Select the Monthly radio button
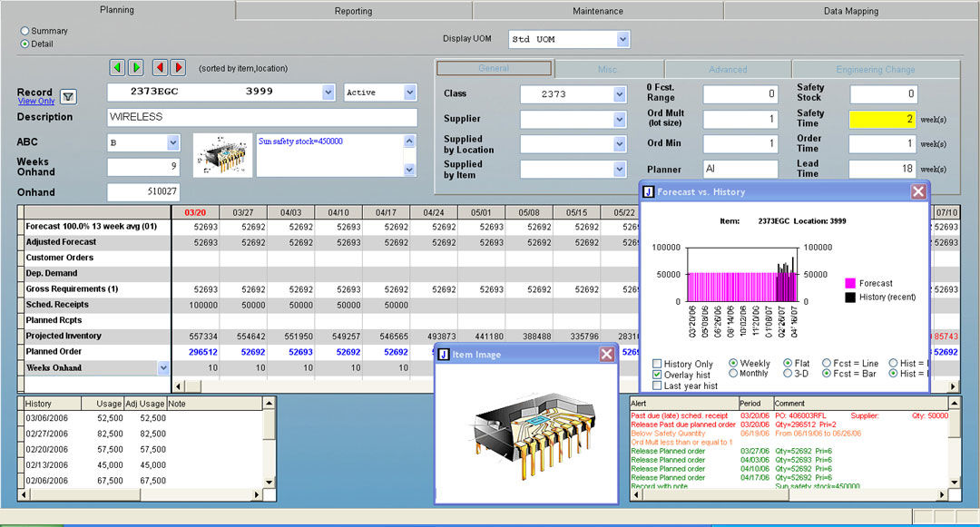Image resolution: width=980 pixels, height=527 pixels. [x=733, y=374]
